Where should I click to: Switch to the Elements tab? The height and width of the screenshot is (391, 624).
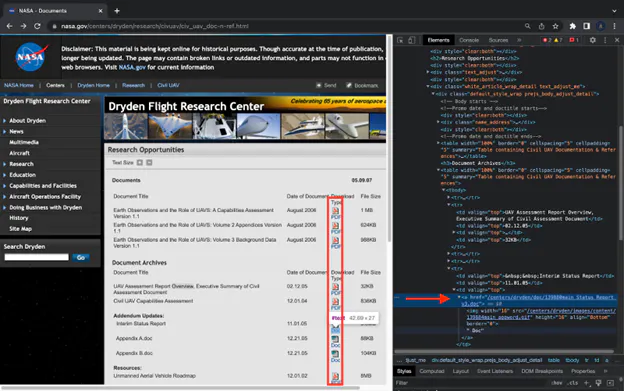(x=438, y=40)
